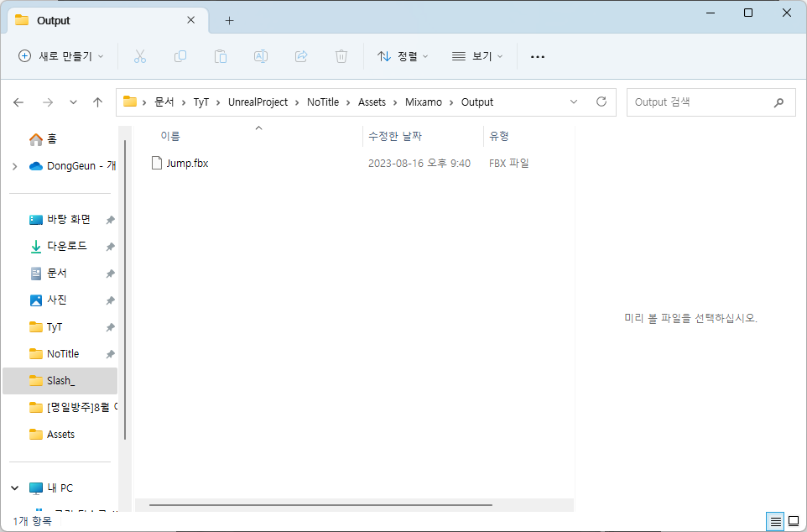This screenshot has height=532, width=807.
Task: Add a new tab
Action: pos(230,21)
